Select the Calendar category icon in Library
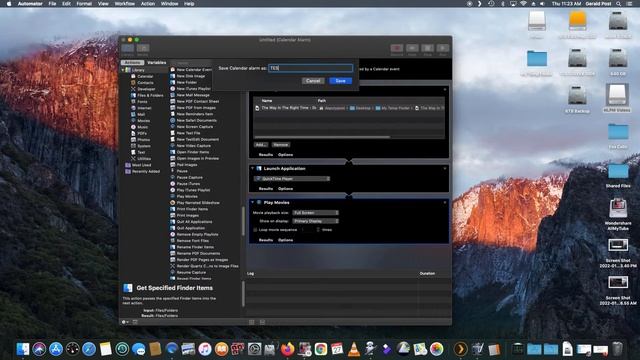The image size is (640, 360). [x=133, y=76]
